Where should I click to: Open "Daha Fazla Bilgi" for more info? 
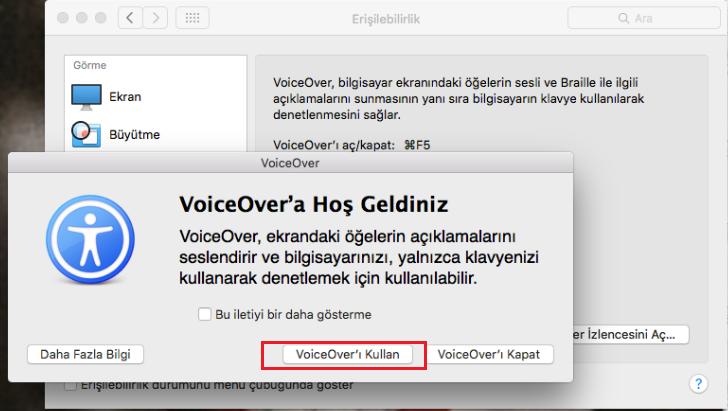(85, 354)
